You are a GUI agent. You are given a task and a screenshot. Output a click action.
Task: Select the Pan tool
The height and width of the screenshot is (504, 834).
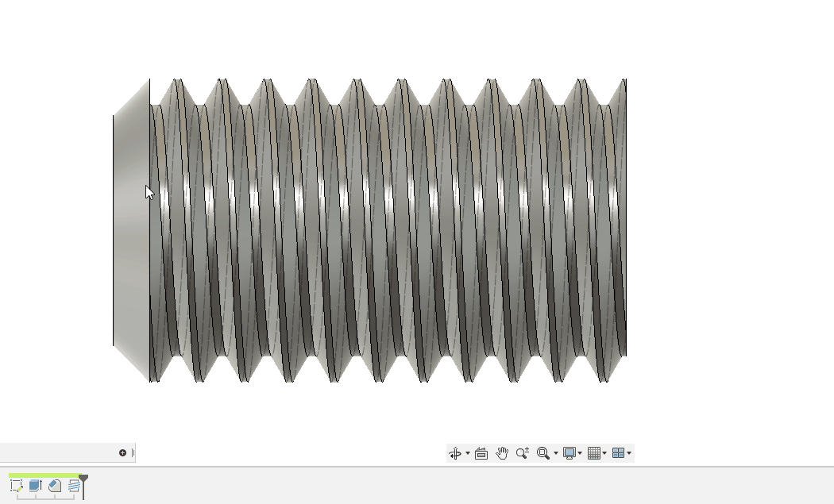point(501,452)
